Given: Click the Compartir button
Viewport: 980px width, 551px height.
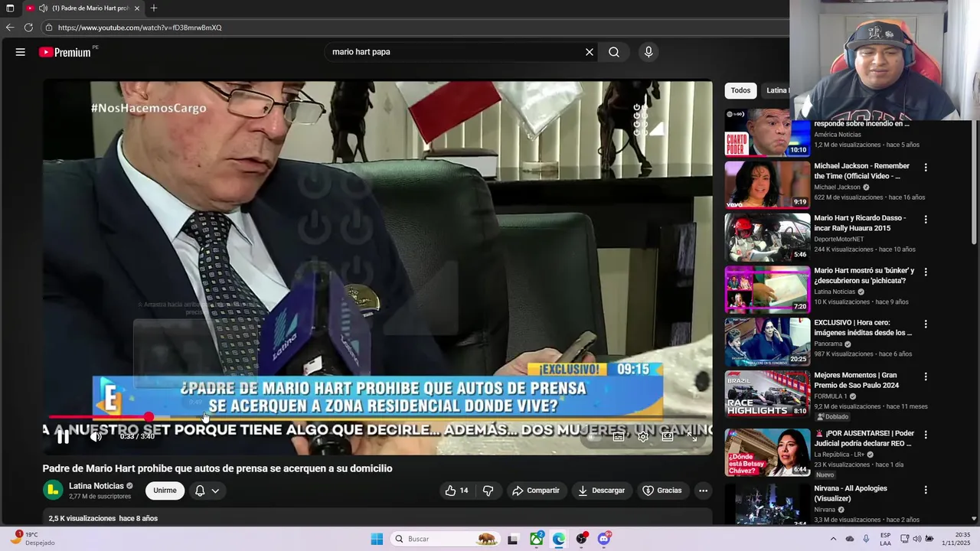Looking at the screenshot, I should [536, 491].
